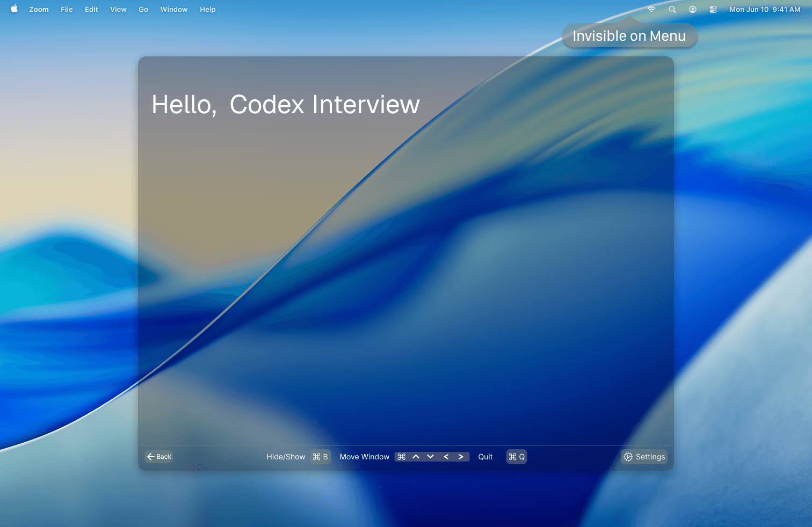Move the window down with the down chevron

pyautogui.click(x=431, y=456)
